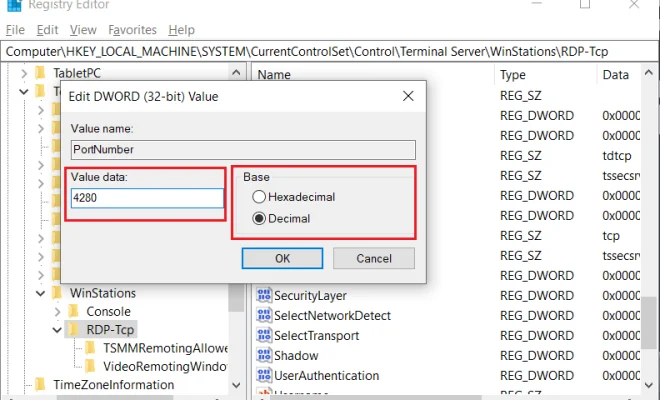
Task: Select the Hexadecimal base option
Action: [x=259, y=197]
